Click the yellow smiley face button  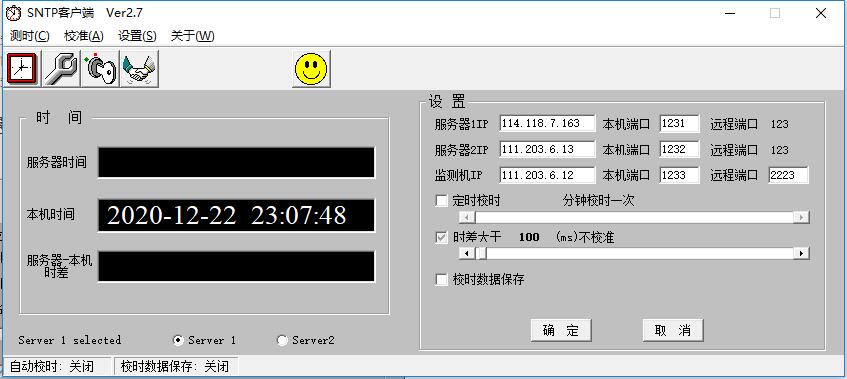311,69
